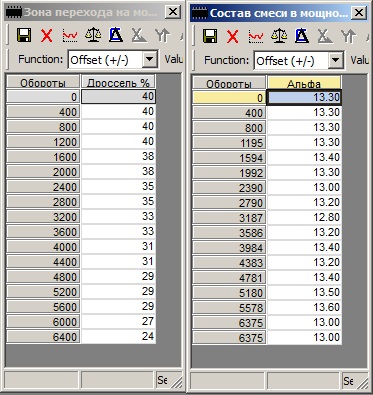The image size is (373, 395).
Task: Select Альфа value 13.40 at 4781 RPM
Action: point(304,277)
